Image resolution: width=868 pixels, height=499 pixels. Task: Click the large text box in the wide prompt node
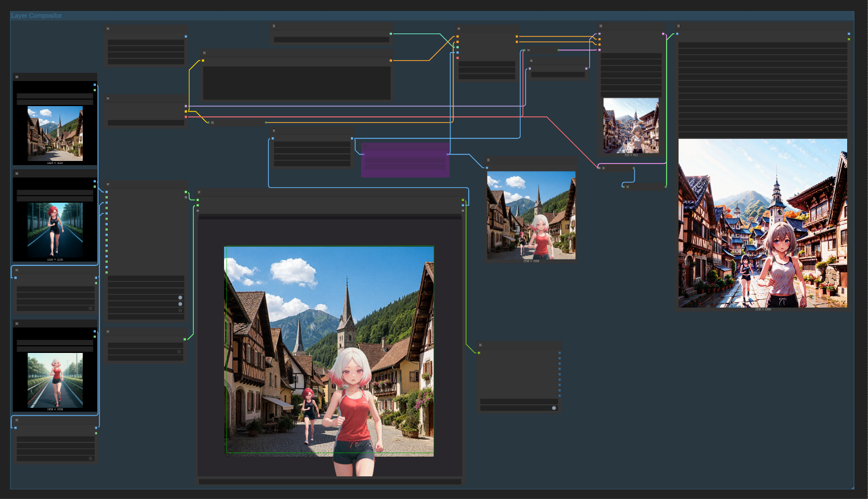pyautogui.click(x=297, y=83)
